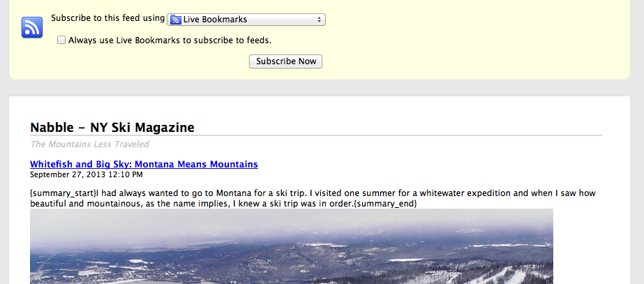Viewport: 644px width, 284px height.
Task: Click the Nabble - NY Ski Magazine feed title
Action: coord(112,127)
